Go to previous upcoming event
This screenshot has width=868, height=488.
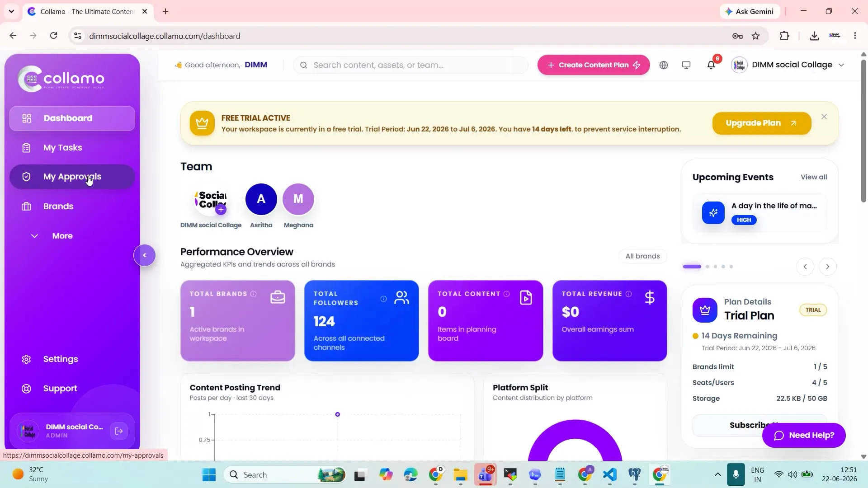point(805,267)
